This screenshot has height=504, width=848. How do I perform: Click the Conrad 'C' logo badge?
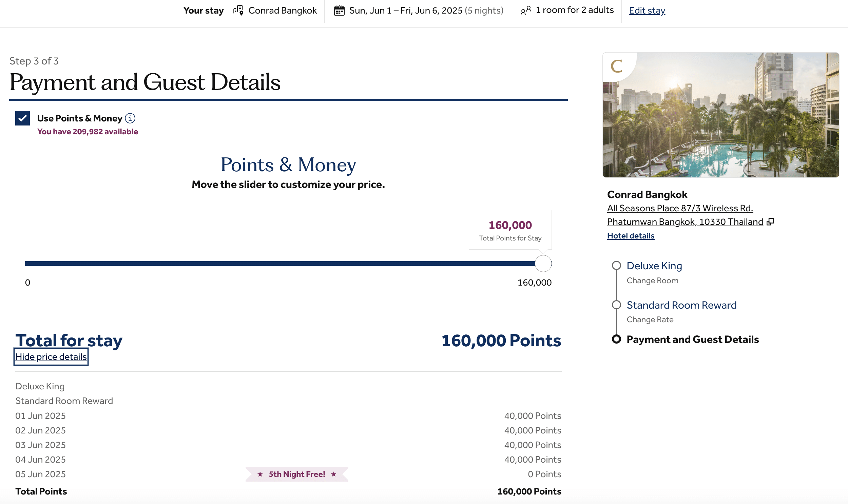coord(616,66)
